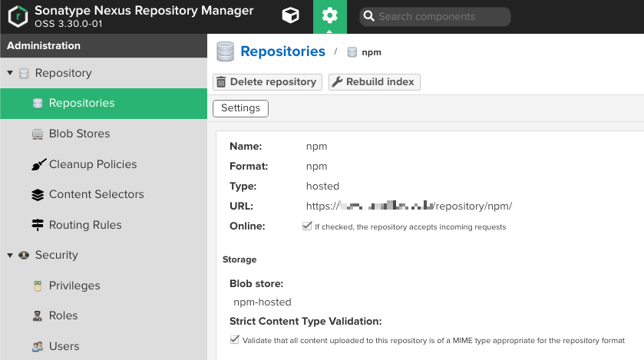Image resolution: width=644 pixels, height=360 pixels.
Task: Click the Sonatype Nexus hexagon logo
Action: click(x=18, y=17)
